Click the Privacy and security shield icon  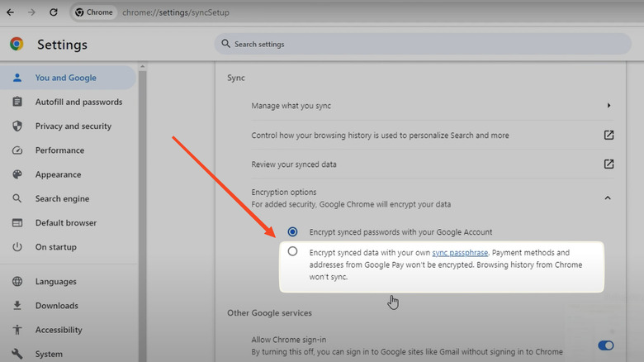point(17,126)
